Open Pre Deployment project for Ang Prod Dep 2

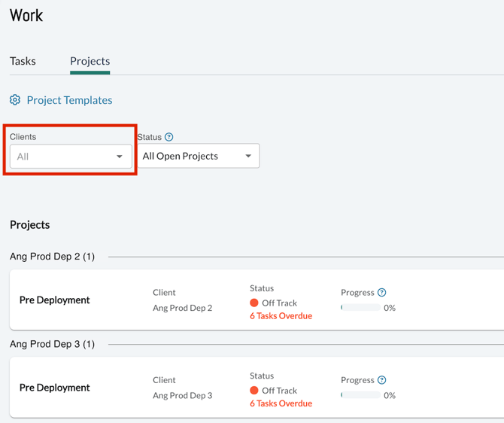click(55, 300)
